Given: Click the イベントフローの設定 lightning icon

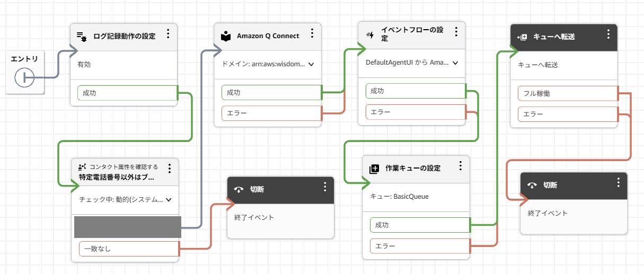Looking at the screenshot, I should 370,34.
